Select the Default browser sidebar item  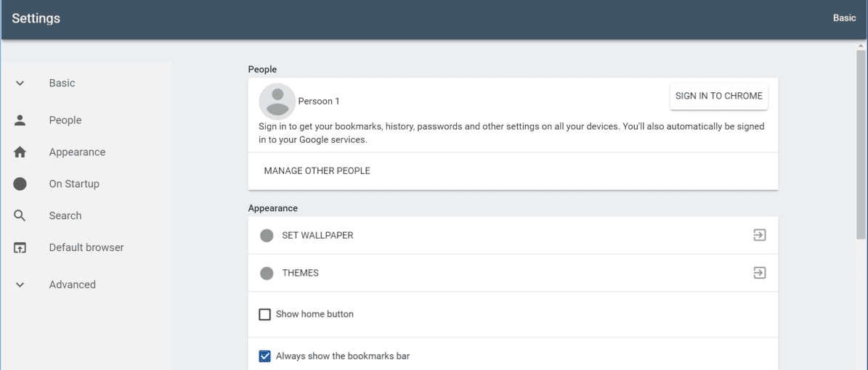[x=86, y=248]
